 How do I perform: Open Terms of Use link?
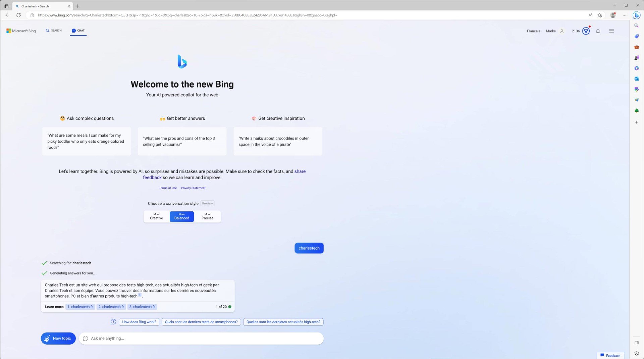[x=168, y=188]
